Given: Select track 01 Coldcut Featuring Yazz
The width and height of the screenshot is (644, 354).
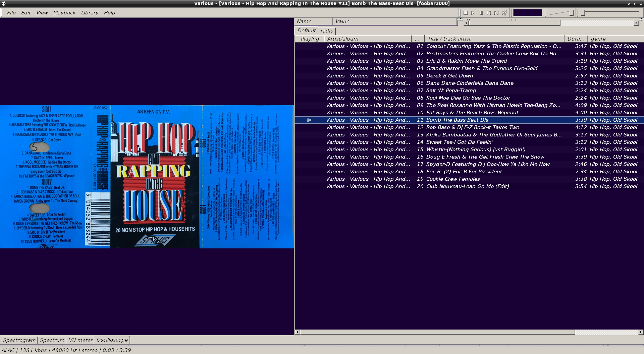Looking at the screenshot, I should coord(469,46).
